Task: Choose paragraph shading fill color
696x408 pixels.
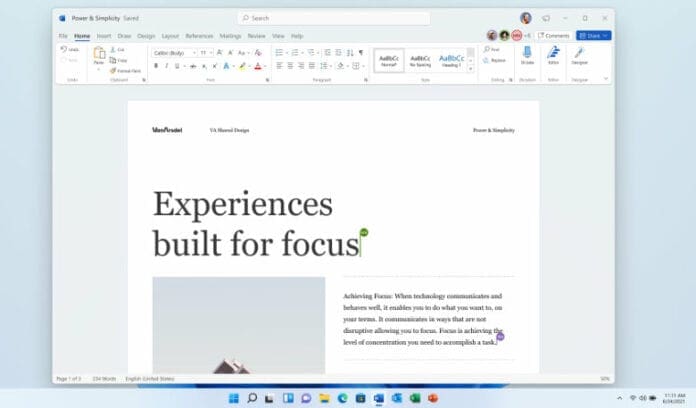Action: (340, 66)
